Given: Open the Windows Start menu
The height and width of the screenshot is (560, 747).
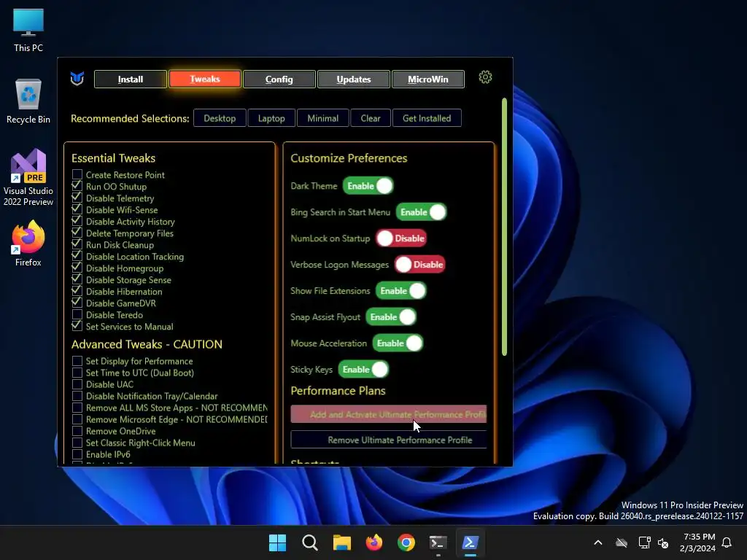Looking at the screenshot, I should tap(277, 542).
